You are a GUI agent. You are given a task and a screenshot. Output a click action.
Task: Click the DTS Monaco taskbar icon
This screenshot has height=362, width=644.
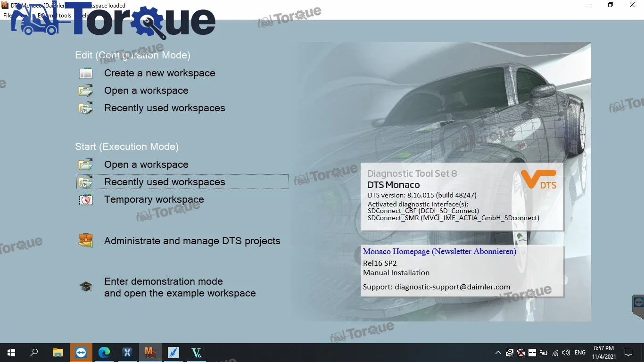click(150, 353)
